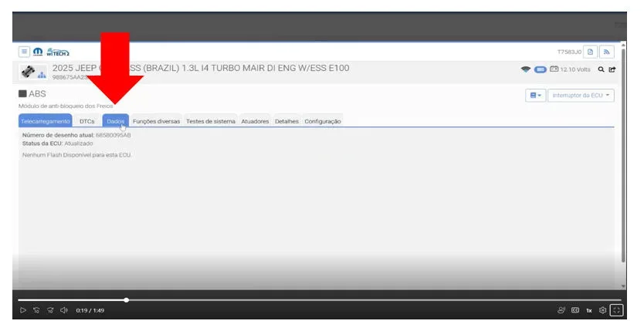Image resolution: width=644 pixels, height=331 pixels.
Task: Click the scrollbar down arrow
Action: pos(623,286)
